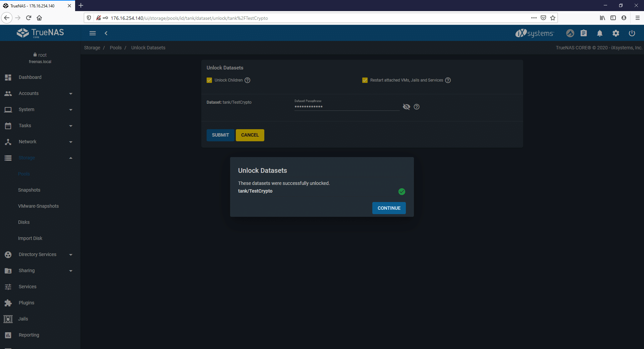Click the Directory Services icon

point(8,255)
